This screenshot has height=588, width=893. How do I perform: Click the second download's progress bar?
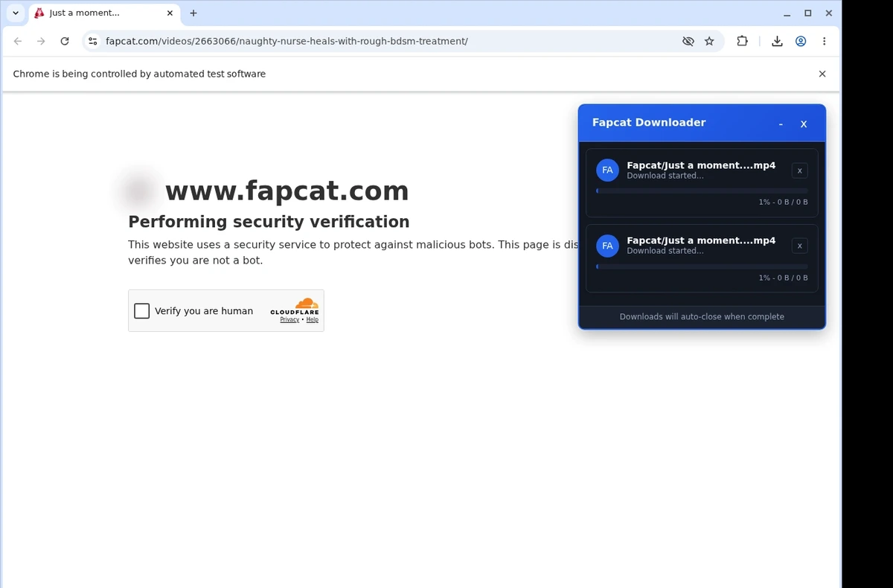702,266
